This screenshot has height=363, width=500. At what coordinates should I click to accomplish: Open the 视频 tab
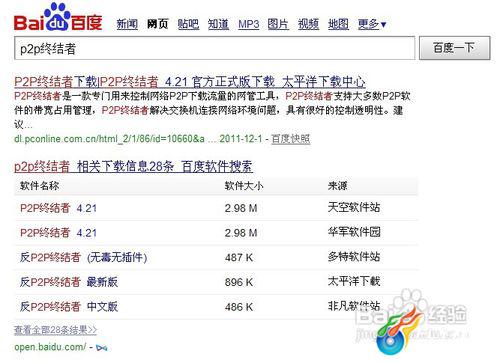coord(308,24)
